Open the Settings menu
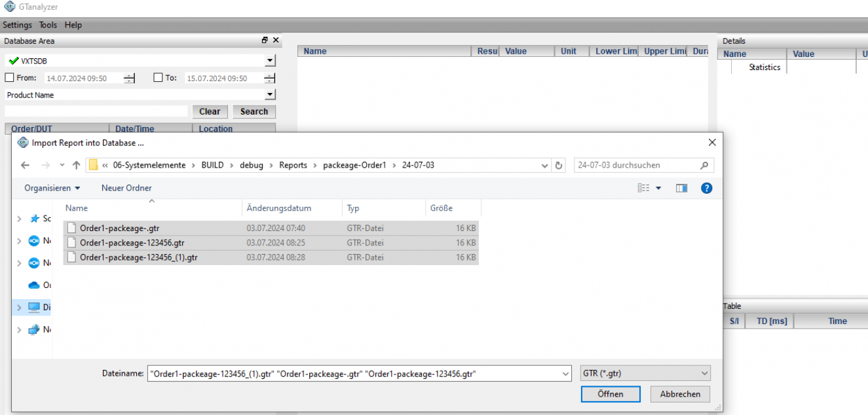The image size is (868, 415). click(x=17, y=25)
